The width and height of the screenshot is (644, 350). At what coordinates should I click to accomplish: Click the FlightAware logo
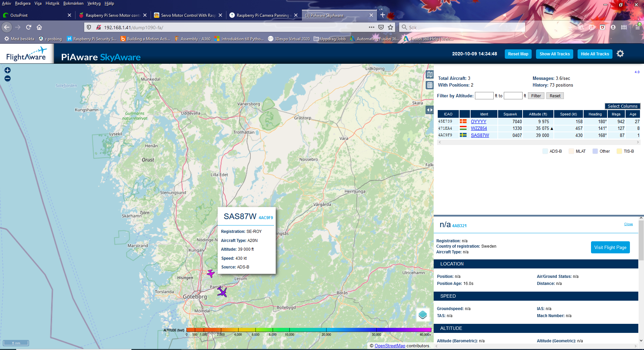pyautogui.click(x=27, y=54)
